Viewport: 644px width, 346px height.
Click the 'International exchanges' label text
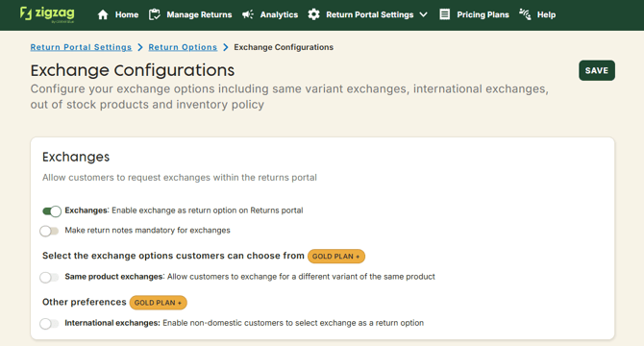pos(112,323)
